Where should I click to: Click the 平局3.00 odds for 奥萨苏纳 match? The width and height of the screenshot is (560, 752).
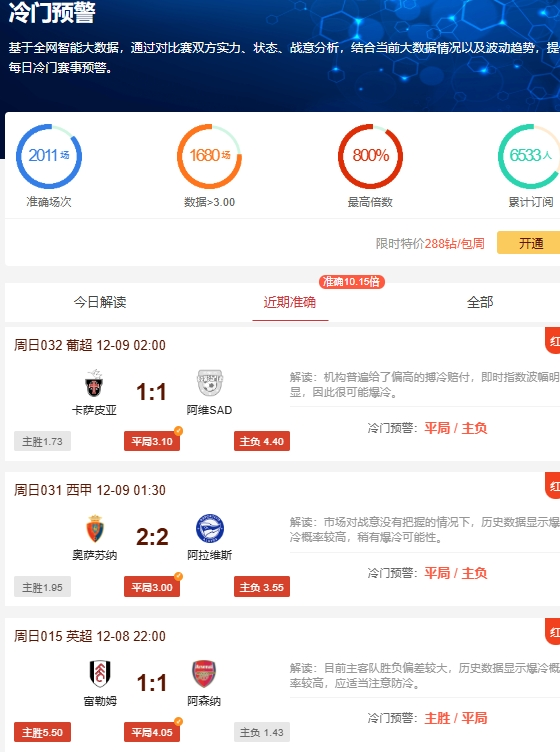pyautogui.click(x=152, y=587)
